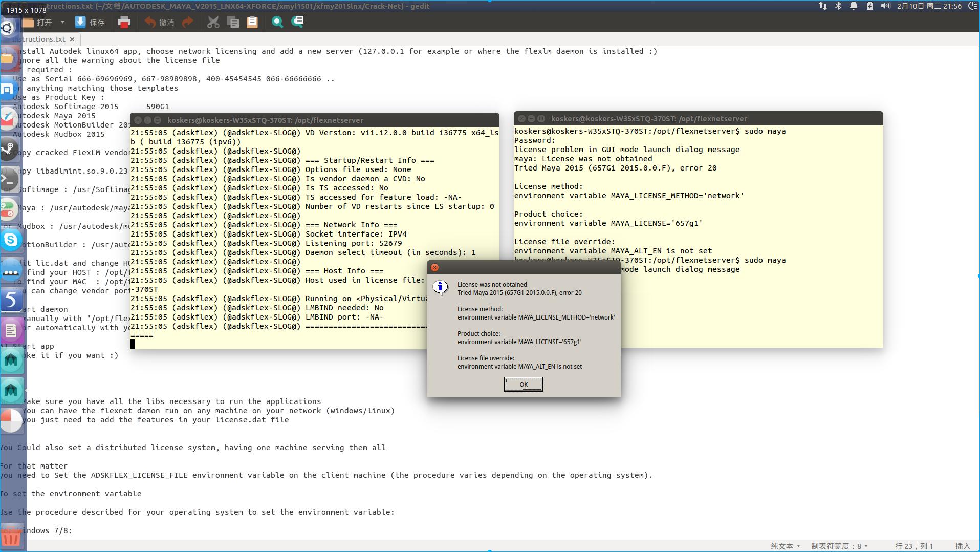Open the Ubuntu dash launcher icon
Image resolution: width=980 pixels, height=552 pixels.
pyautogui.click(x=7, y=28)
